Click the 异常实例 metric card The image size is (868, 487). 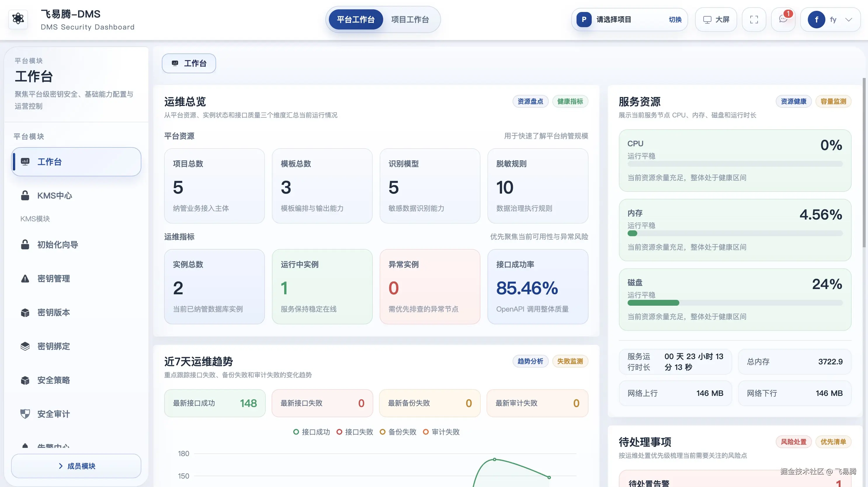tap(430, 287)
